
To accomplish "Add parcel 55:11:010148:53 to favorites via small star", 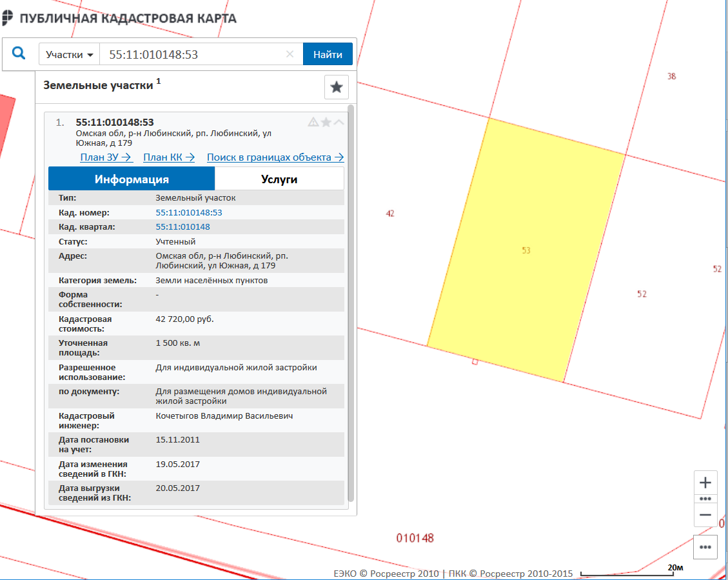I will (326, 122).
